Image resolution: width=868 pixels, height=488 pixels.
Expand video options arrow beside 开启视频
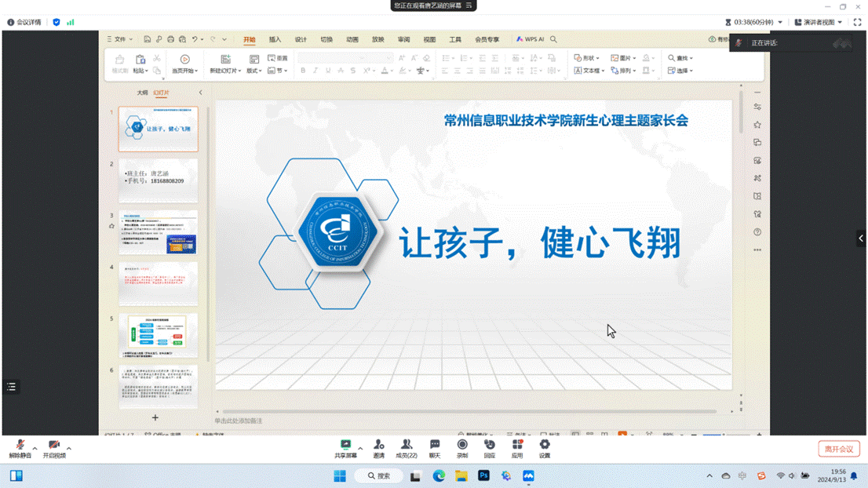click(69, 448)
